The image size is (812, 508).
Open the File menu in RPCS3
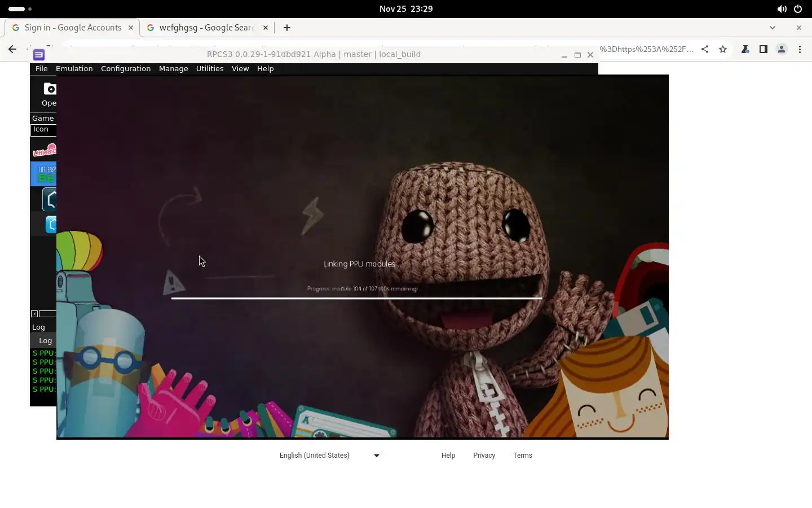coord(42,69)
